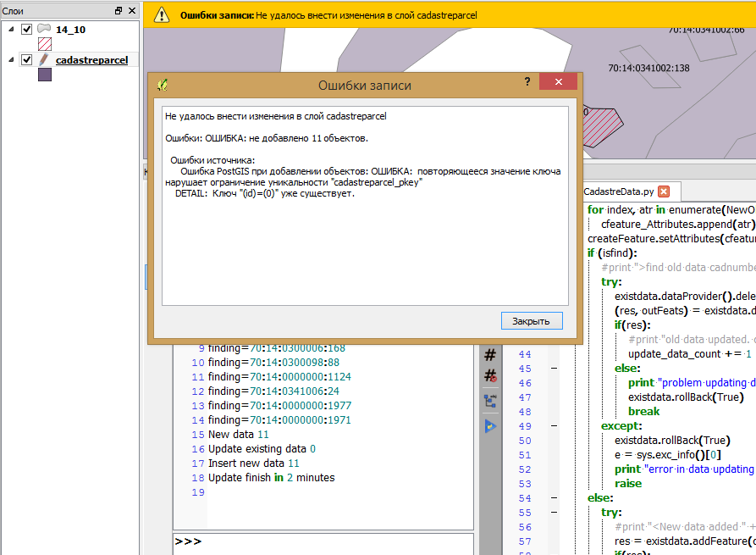Click the help question mark in dialog title
Image resolution: width=756 pixels, height=555 pixels.
click(x=527, y=82)
